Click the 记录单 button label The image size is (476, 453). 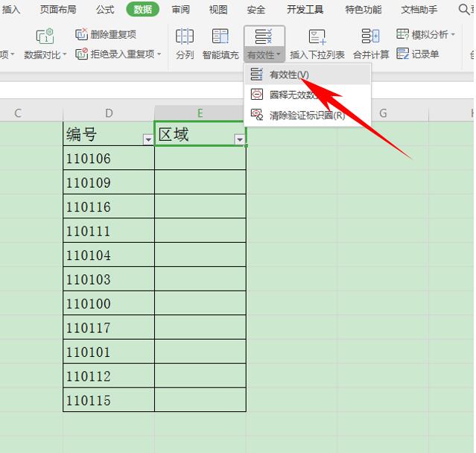point(425,54)
